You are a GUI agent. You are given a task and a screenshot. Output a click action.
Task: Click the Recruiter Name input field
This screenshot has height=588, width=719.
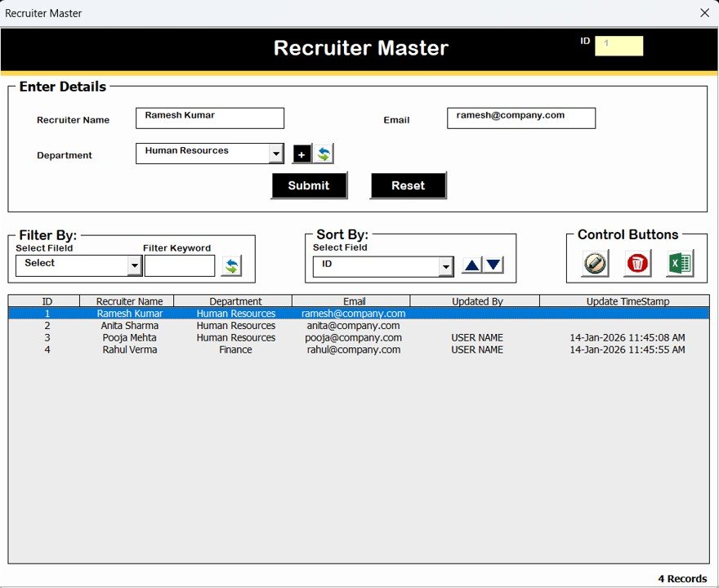click(x=209, y=118)
